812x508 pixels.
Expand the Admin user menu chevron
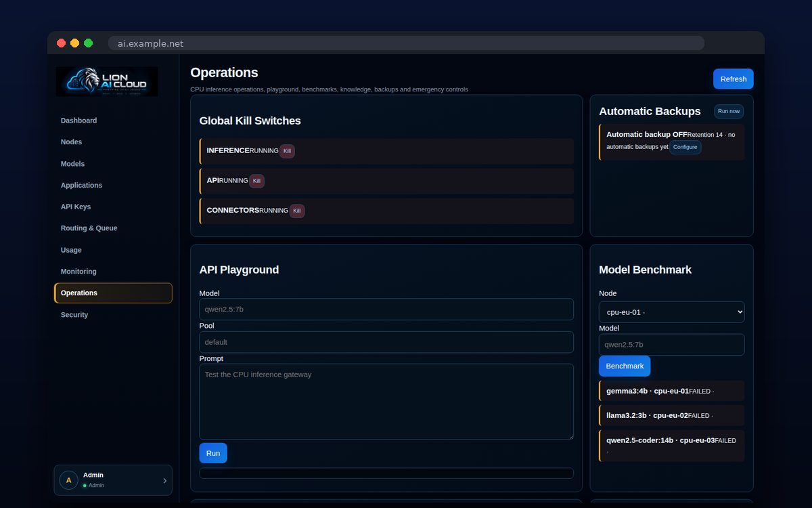point(164,480)
